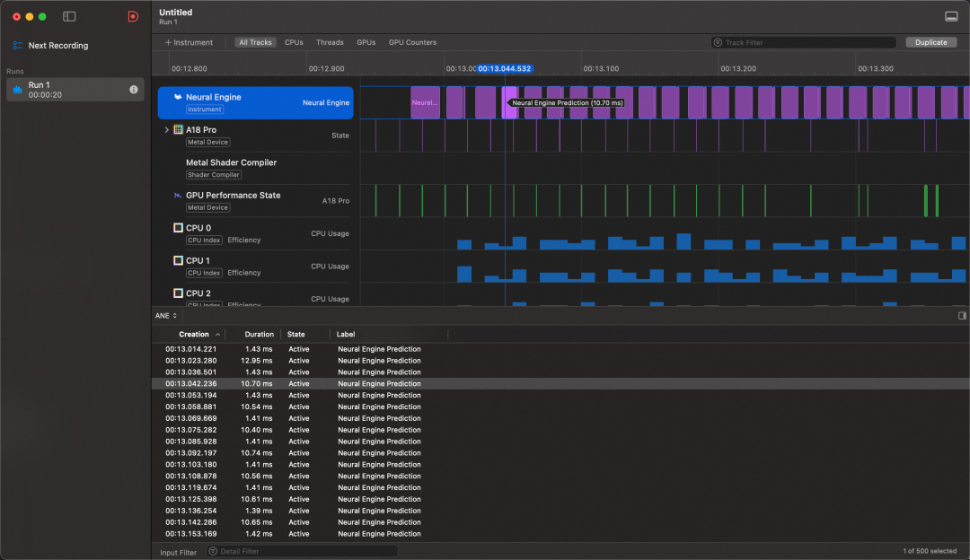970x560 pixels.
Task: Click the CPU 0 instrument icon
Action: 178,227
